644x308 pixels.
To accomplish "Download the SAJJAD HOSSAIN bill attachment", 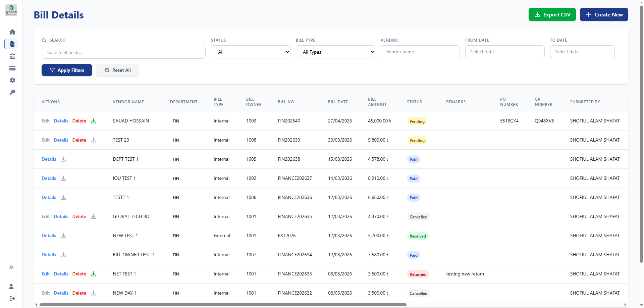I will [94, 121].
